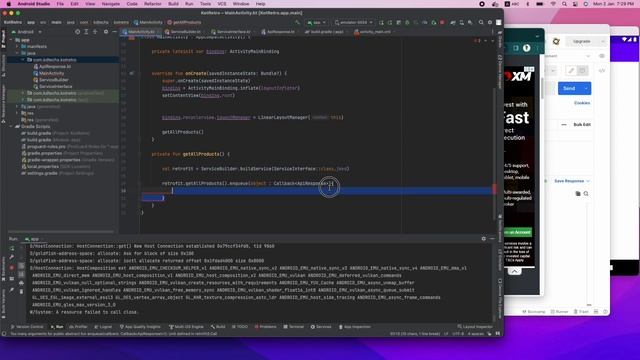Switch to the MainActivity.kt editor tab
The image size is (640, 360).
[141, 32]
